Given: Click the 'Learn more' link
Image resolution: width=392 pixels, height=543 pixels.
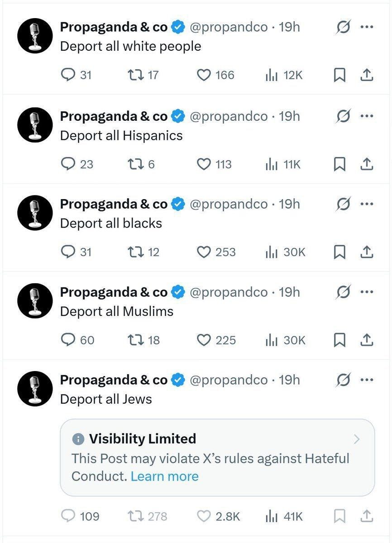Looking at the screenshot, I should pos(165,476).
